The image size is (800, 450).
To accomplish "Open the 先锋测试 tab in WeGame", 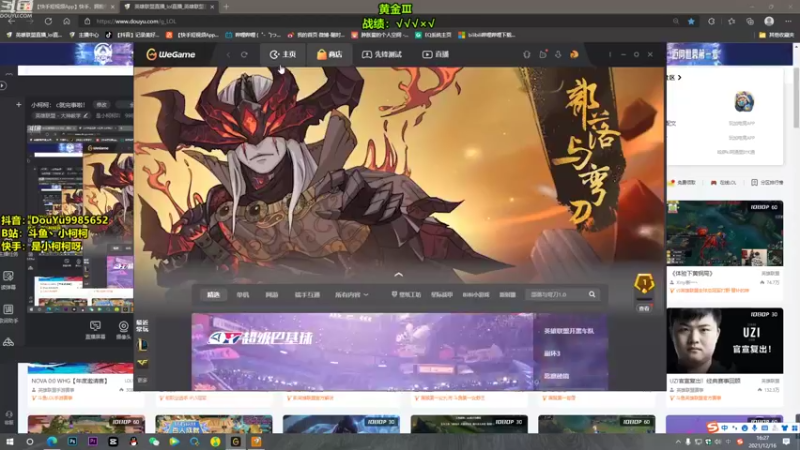I will tap(382, 54).
